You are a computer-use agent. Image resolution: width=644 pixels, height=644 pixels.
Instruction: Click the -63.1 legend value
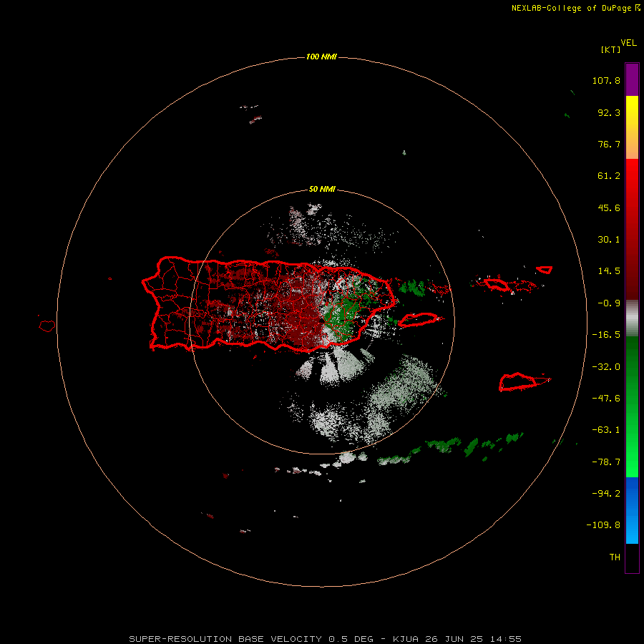click(606, 430)
